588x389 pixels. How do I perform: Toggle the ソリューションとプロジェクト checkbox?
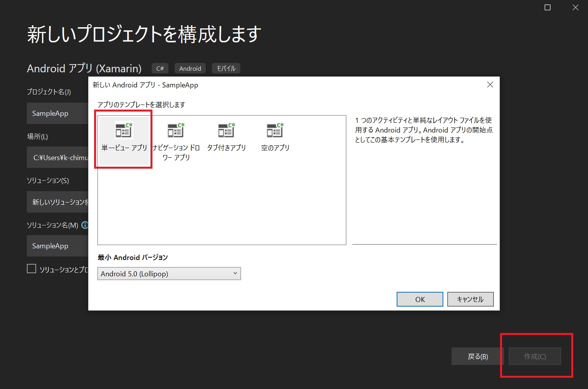coord(31,269)
